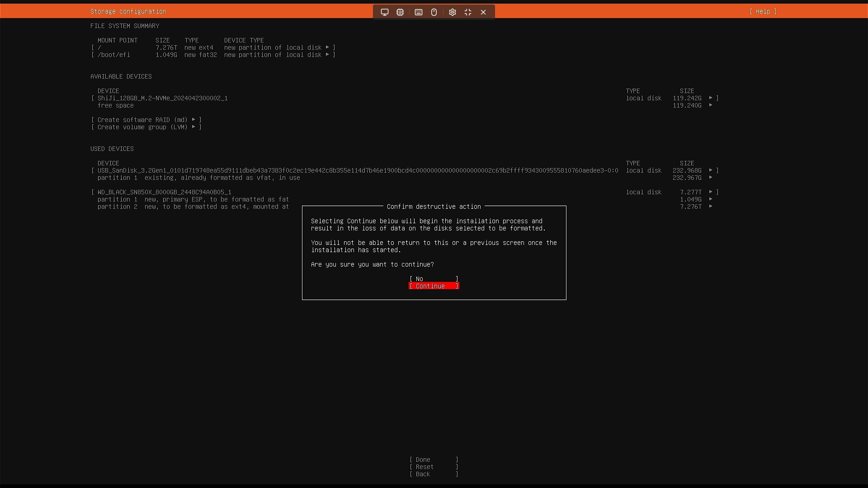Open ShiJi 128GB NVMe disk options arrow
The height and width of the screenshot is (488, 868).
point(711,98)
